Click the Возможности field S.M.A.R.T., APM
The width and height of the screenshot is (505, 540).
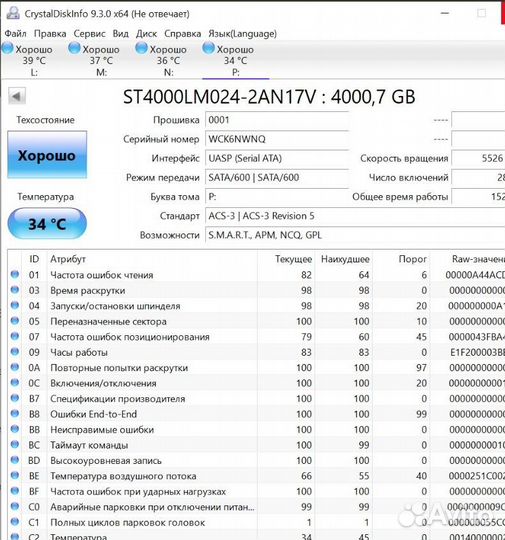click(355, 236)
